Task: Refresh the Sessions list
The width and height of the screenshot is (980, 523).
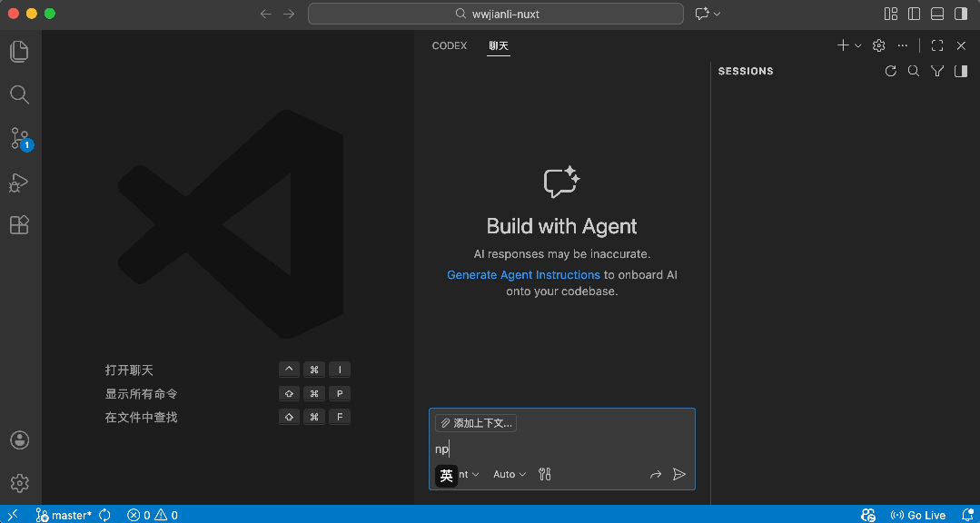Action: [x=890, y=72]
